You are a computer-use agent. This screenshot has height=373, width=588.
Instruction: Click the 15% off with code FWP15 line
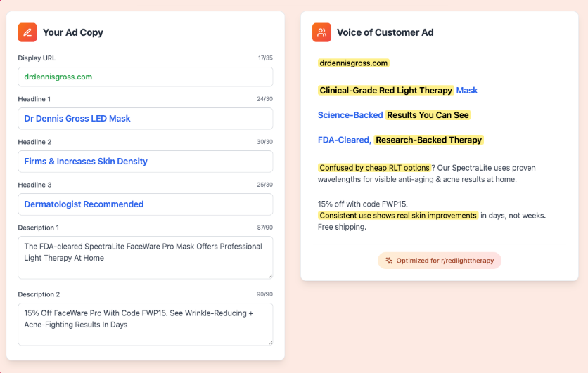pos(363,204)
